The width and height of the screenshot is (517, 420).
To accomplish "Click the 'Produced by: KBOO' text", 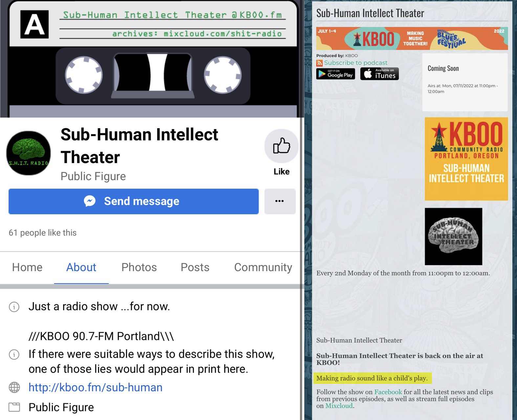I will (x=337, y=55).
